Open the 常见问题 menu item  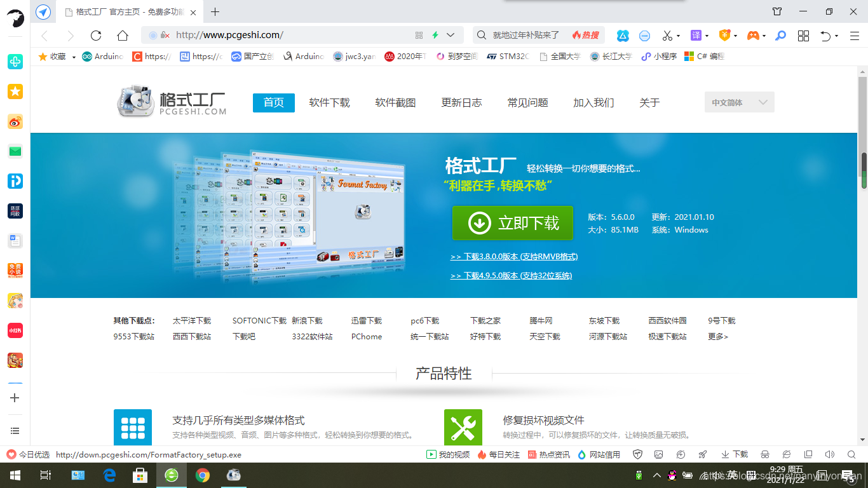click(527, 102)
